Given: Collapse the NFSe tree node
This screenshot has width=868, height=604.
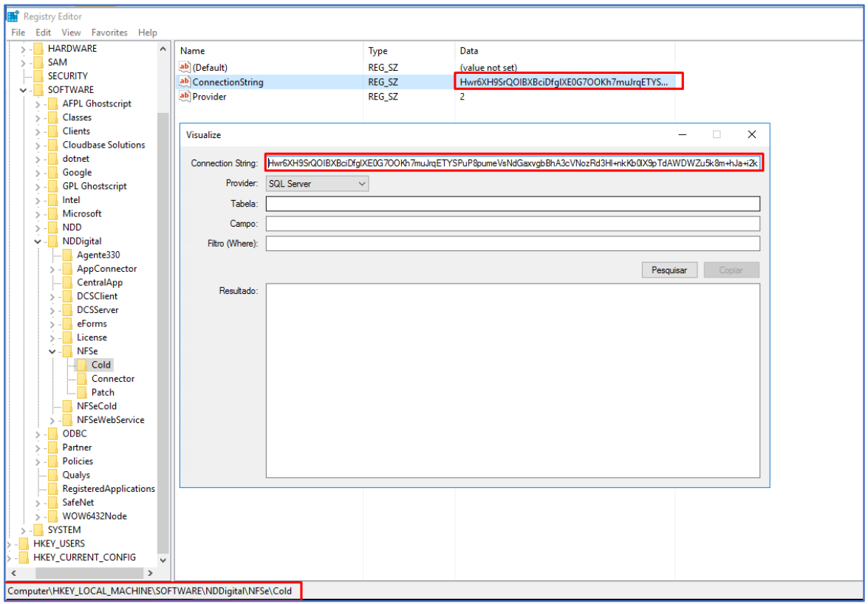Looking at the screenshot, I should pos(52,351).
